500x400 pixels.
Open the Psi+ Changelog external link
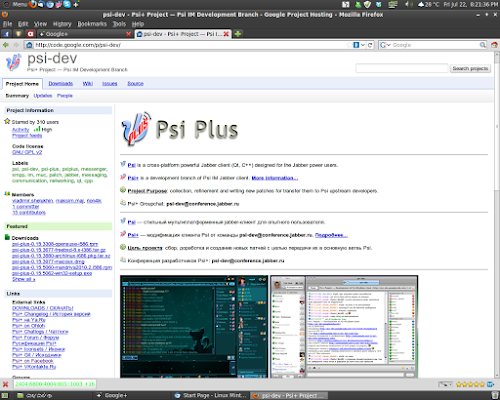coord(51,314)
